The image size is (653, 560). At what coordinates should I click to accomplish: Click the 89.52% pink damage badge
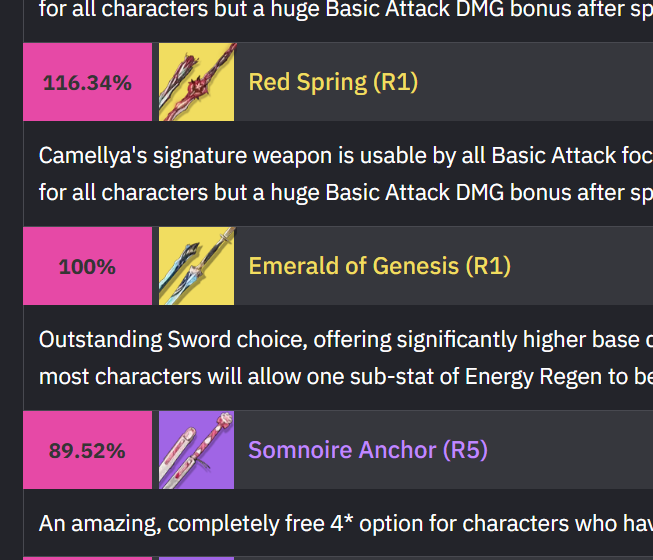pyautogui.click(x=87, y=450)
